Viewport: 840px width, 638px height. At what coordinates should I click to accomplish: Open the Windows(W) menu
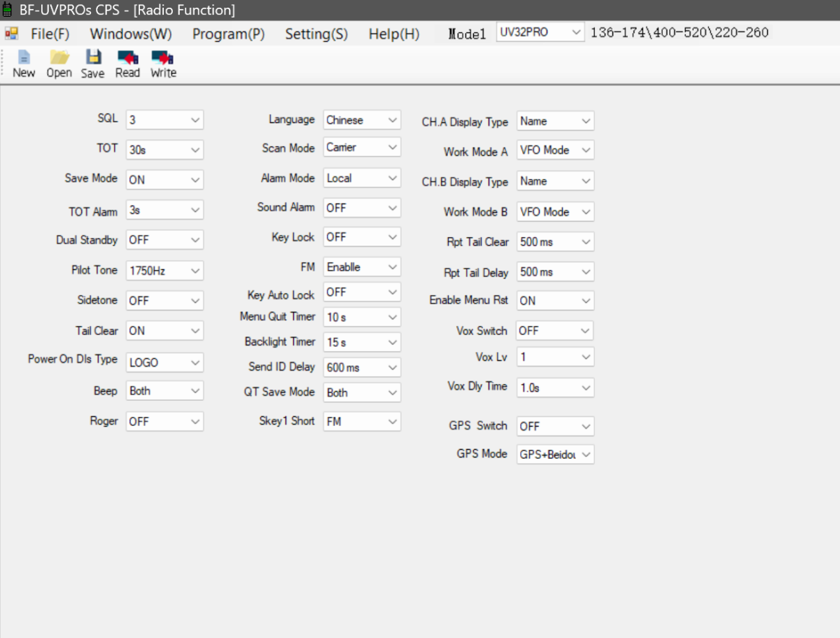click(131, 34)
